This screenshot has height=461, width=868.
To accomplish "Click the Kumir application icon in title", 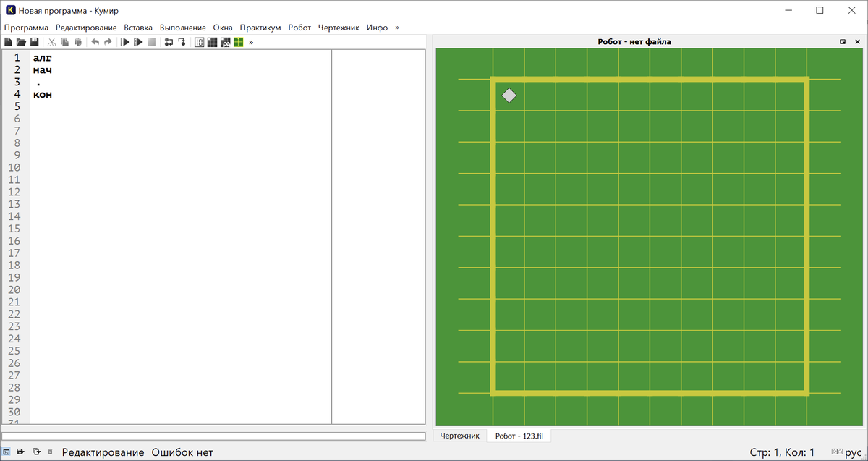I will [11, 10].
